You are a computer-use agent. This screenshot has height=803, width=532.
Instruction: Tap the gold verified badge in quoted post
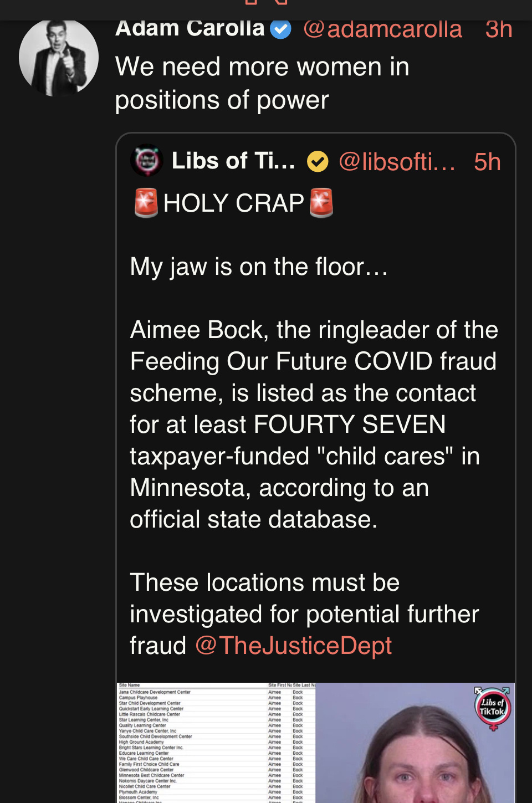pyautogui.click(x=318, y=162)
